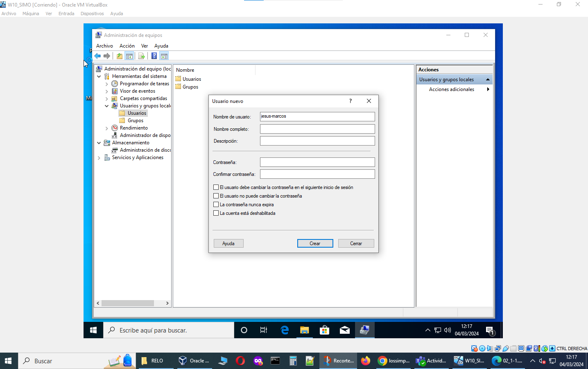Viewport: 588px width, 369px height.
Task: Click the tree pane horizontal scrollbar
Action: pos(127,303)
